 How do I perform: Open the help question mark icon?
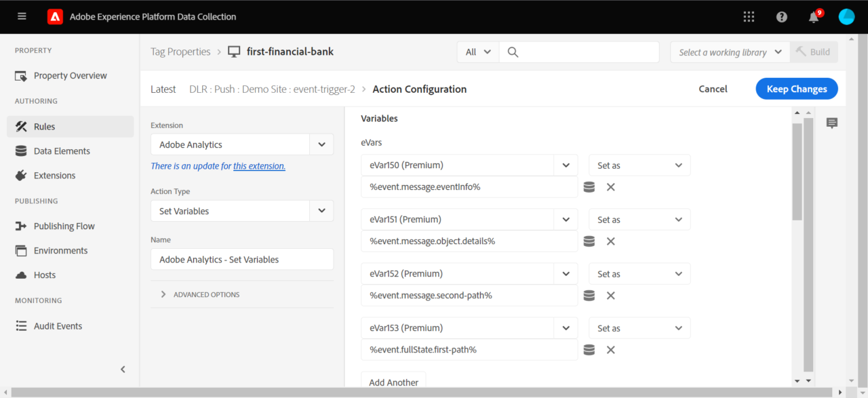click(782, 17)
